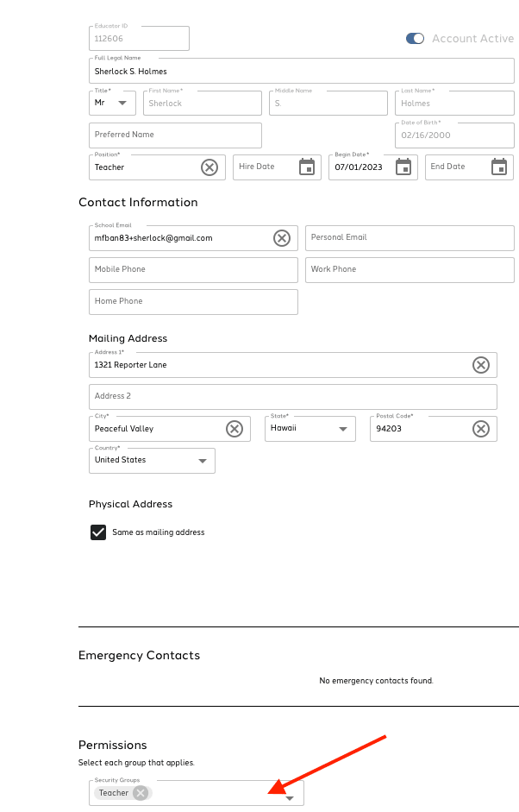Image resolution: width=519 pixels, height=812 pixels.
Task: Expand the Security Groups dropdown
Action: coord(290,798)
